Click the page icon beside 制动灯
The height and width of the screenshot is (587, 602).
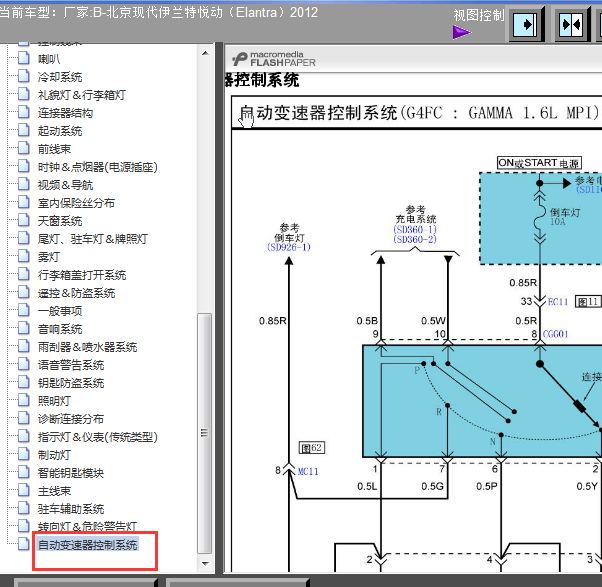[x=24, y=455]
